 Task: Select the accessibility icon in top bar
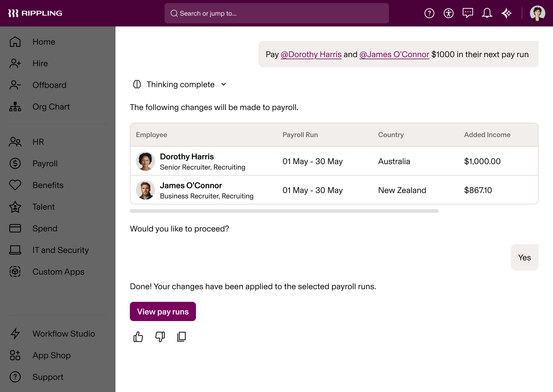[448, 13]
